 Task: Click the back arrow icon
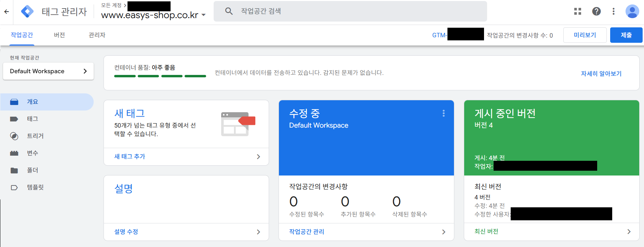point(6,12)
